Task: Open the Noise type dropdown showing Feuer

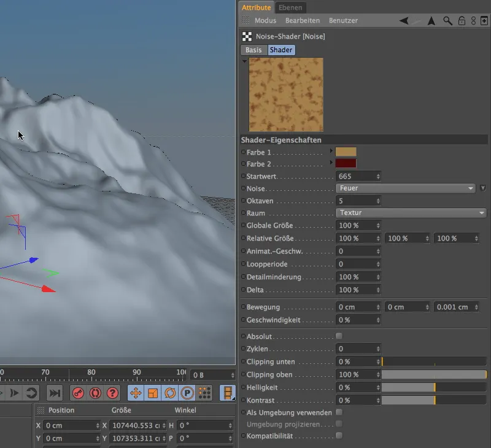Action: point(406,188)
